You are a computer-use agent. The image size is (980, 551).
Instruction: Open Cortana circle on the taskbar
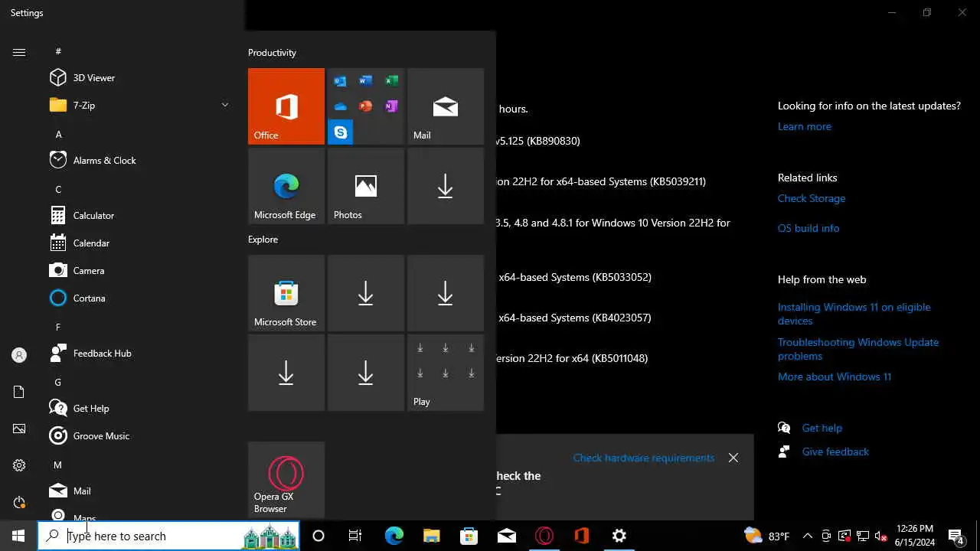tap(318, 536)
